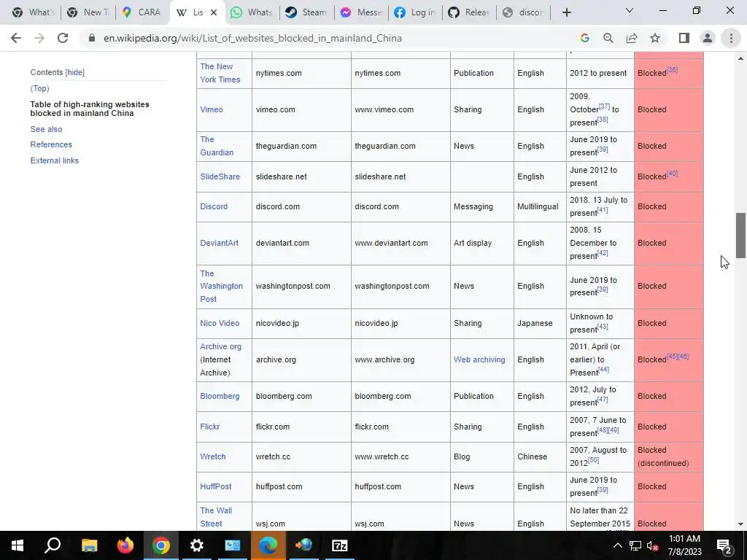Switch to the discord tab
This screenshot has width=747, height=560.
tap(524, 12)
